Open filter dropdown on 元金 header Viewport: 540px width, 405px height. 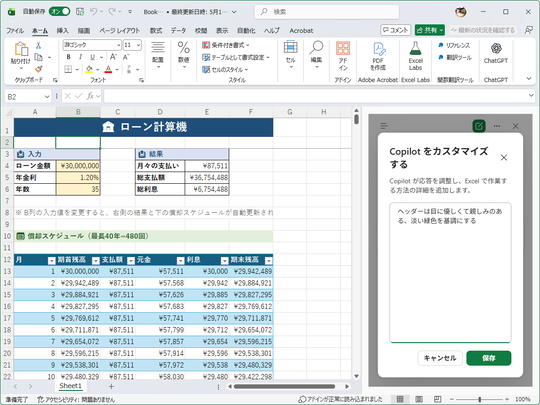point(180,261)
